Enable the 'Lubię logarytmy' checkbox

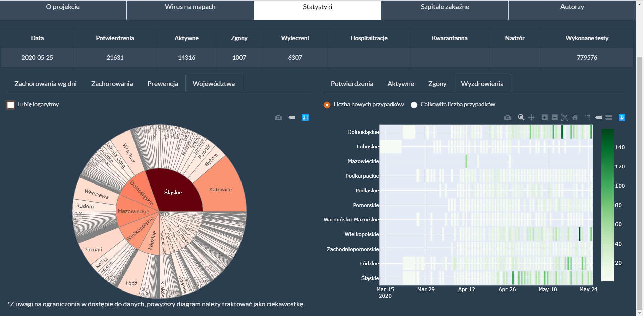coord(11,105)
